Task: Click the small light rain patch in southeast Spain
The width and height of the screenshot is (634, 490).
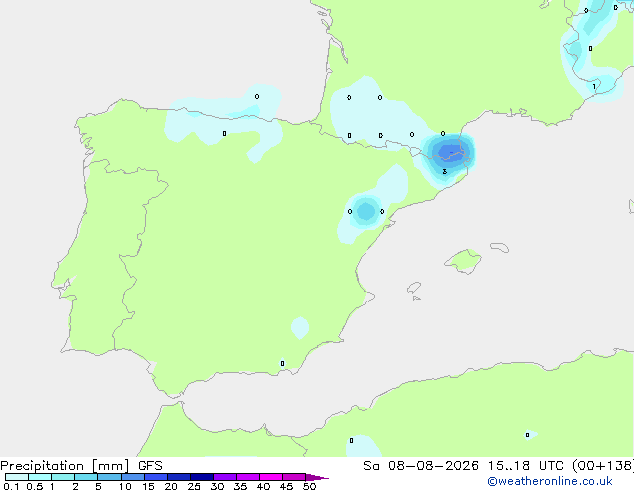Action: tap(300, 327)
